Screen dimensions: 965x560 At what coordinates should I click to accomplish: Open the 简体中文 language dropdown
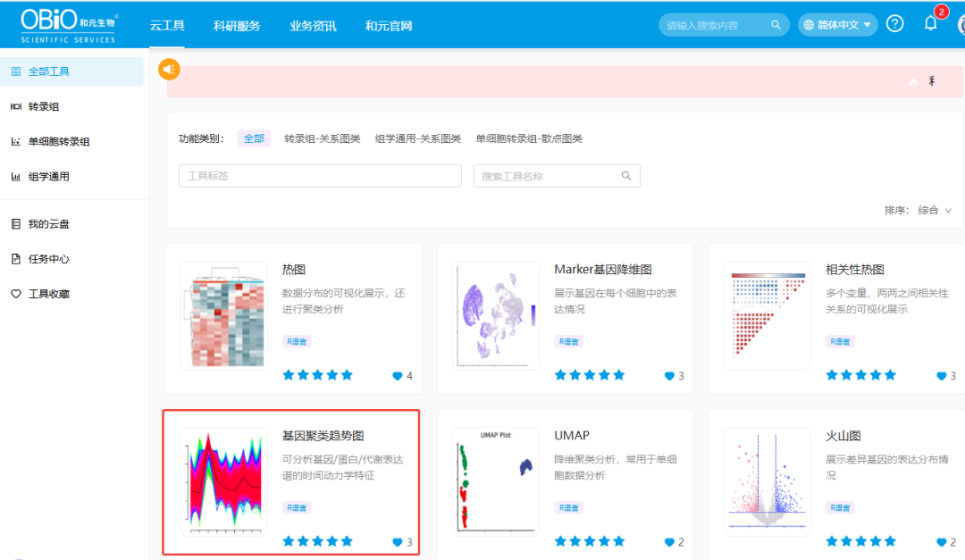pos(836,24)
